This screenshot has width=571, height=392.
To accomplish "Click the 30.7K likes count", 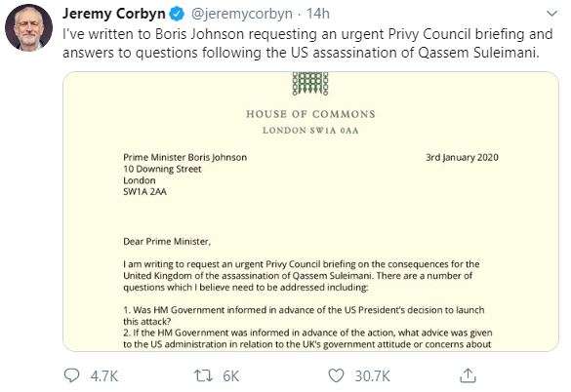I will click(372, 376).
